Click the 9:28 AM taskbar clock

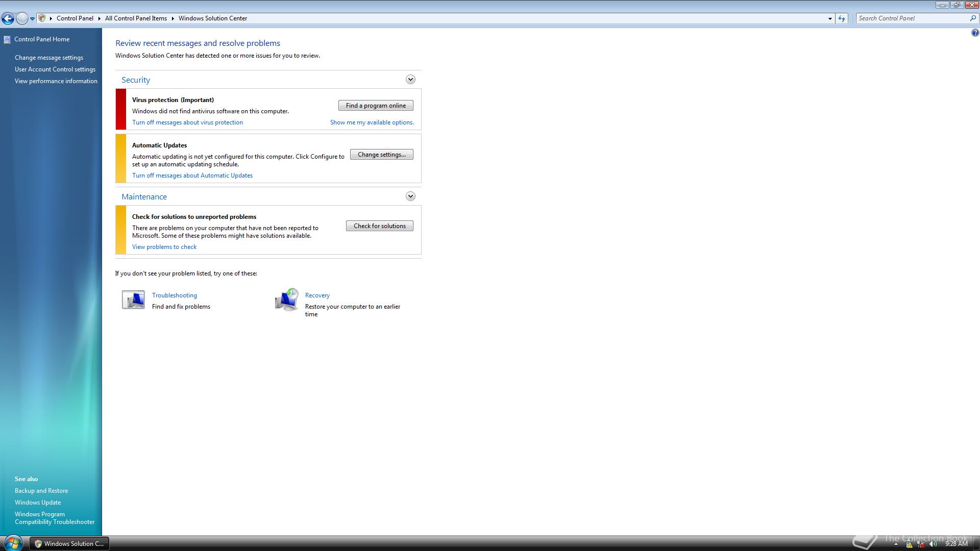click(x=956, y=544)
